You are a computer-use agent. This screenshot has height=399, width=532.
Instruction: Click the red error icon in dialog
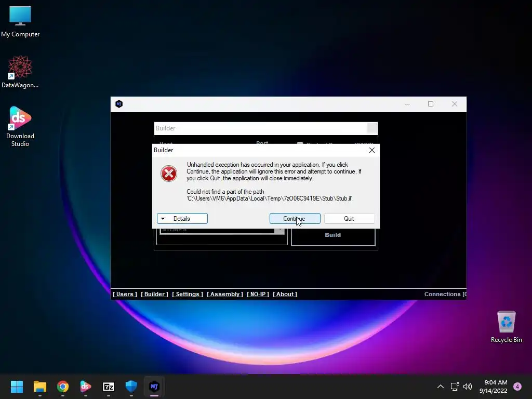pyautogui.click(x=169, y=174)
